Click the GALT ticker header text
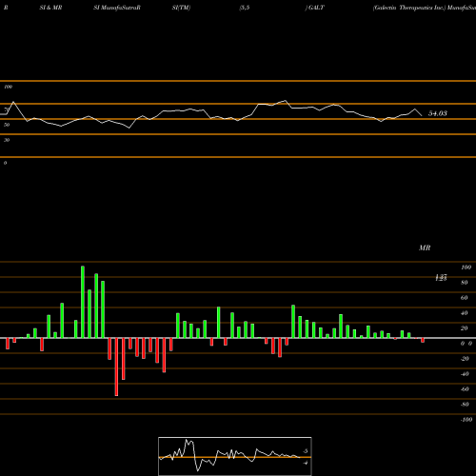Image resolution: width=476 pixels, height=476 pixels. point(316,8)
